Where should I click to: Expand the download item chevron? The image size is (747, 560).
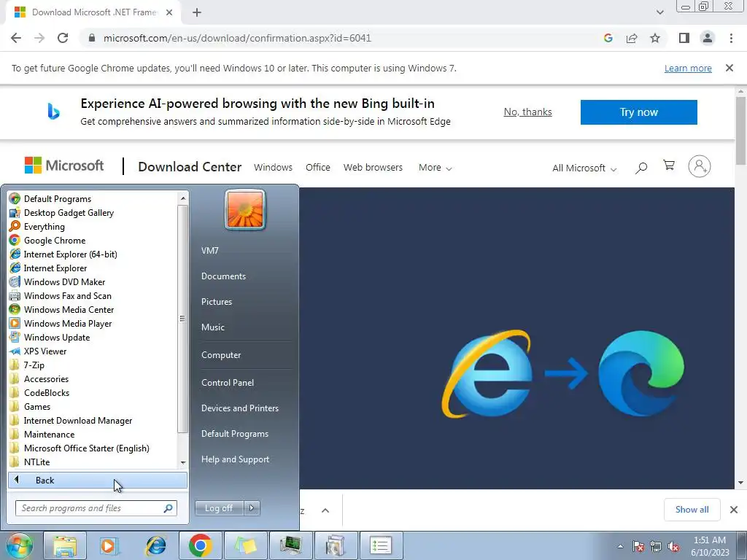(x=325, y=510)
